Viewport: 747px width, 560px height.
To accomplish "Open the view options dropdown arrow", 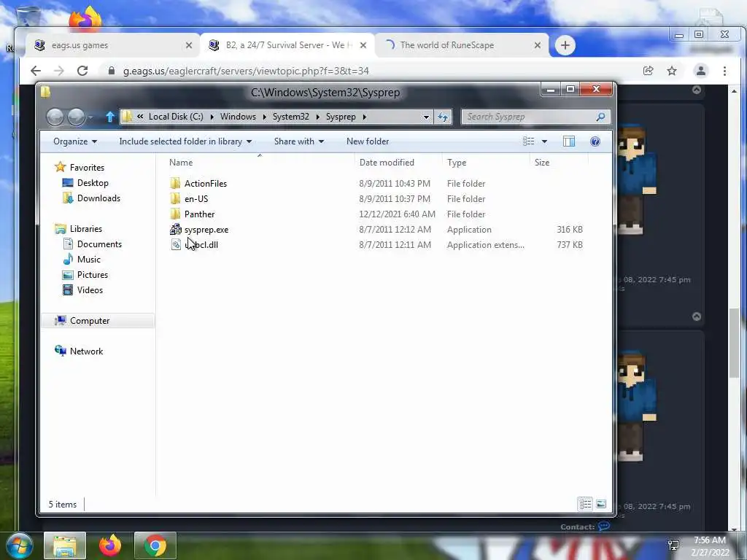I will click(x=544, y=141).
